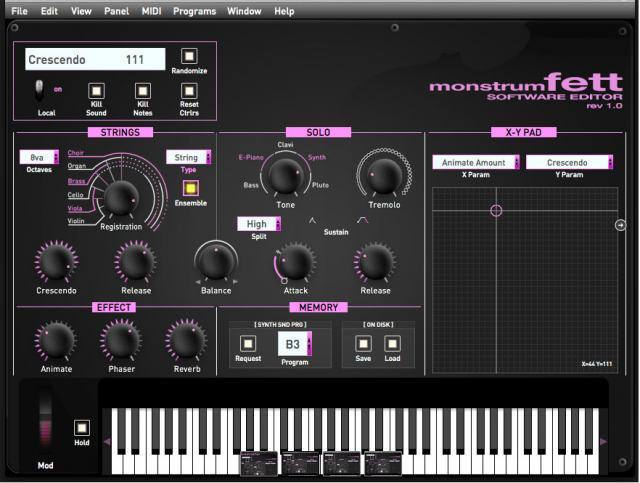The image size is (640, 483).
Task: Click the Balance right arrow marker
Action: point(235,282)
